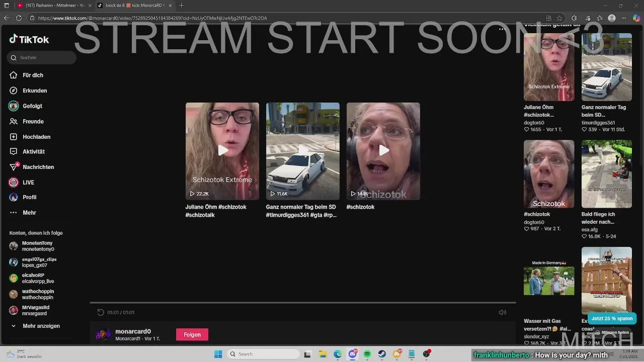Image resolution: width=644 pixels, height=362 pixels.
Task: Play Ganz normaler Tag beim SD video
Action: 303,151
